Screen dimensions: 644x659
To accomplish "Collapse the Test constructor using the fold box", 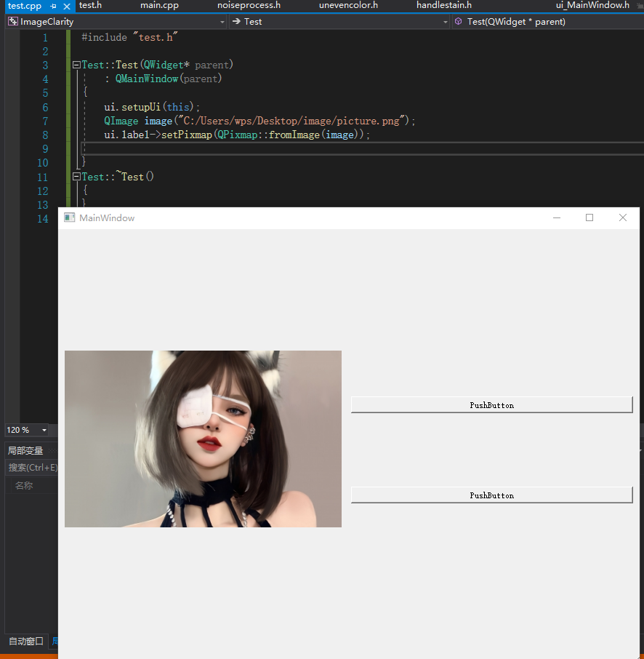I will coord(76,64).
